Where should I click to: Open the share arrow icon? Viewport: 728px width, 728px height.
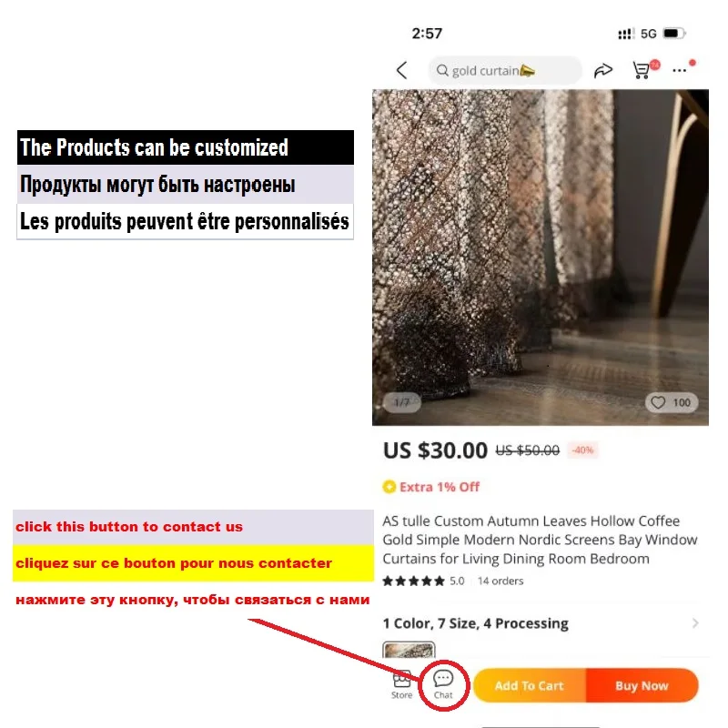pyautogui.click(x=603, y=71)
